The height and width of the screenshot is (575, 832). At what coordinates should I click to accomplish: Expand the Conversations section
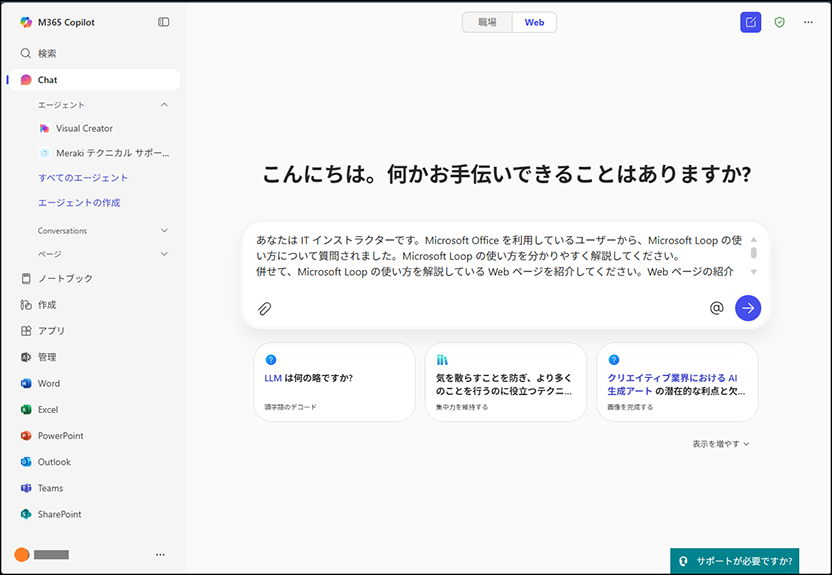tap(103, 231)
